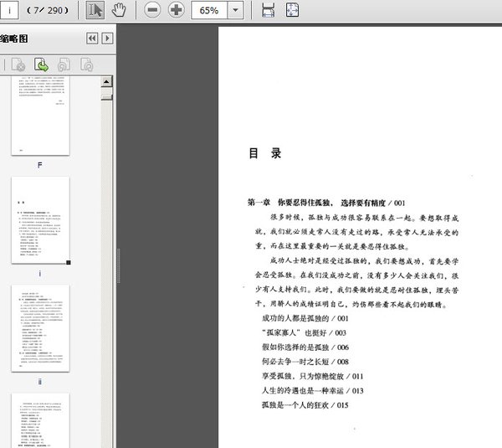
Task: Click the rotate page counterclockwise icon
Action: tap(64, 64)
